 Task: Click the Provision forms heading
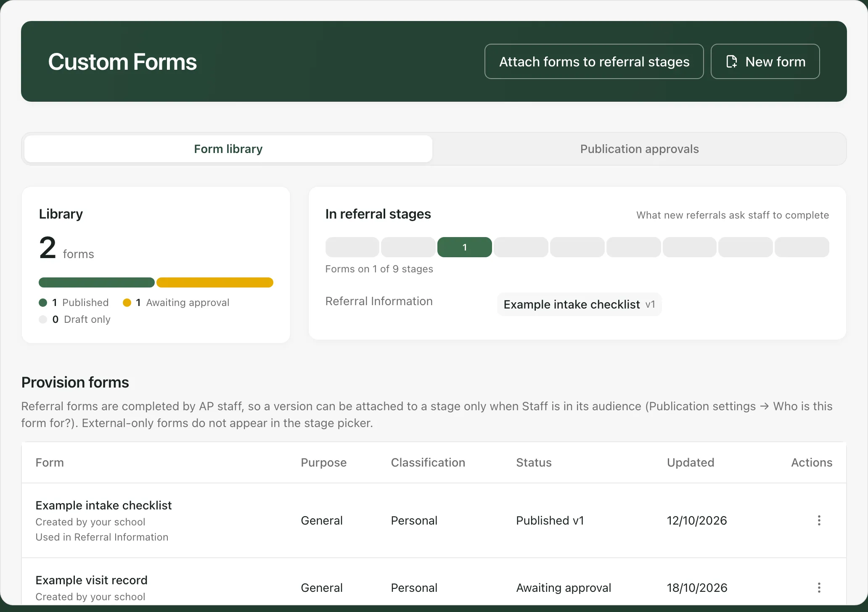click(75, 382)
